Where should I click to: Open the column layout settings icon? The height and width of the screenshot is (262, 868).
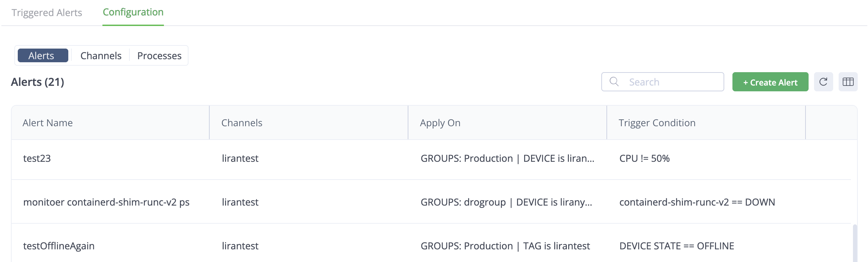point(848,82)
